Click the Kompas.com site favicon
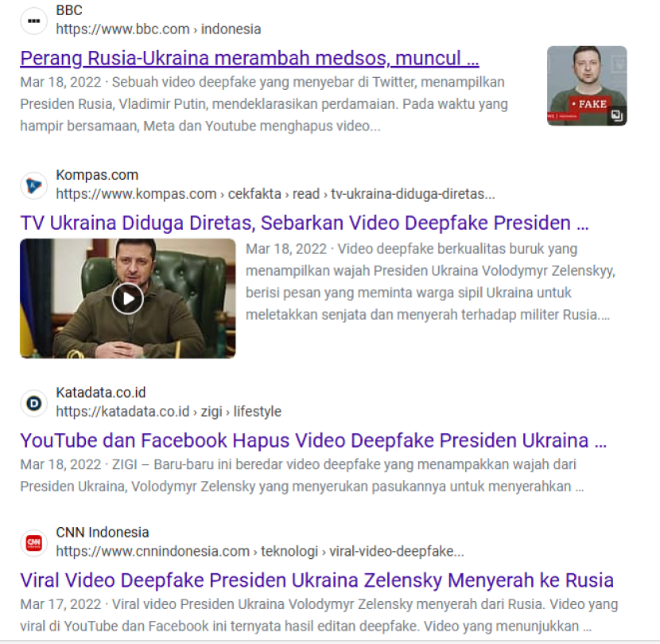This screenshot has width=660, height=644. pos(33,185)
